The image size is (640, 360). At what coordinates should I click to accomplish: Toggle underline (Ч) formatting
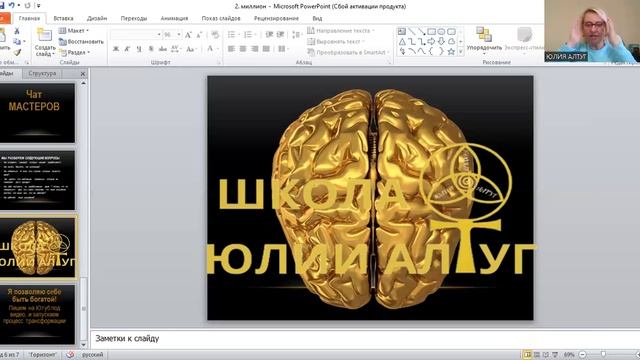tap(139, 49)
